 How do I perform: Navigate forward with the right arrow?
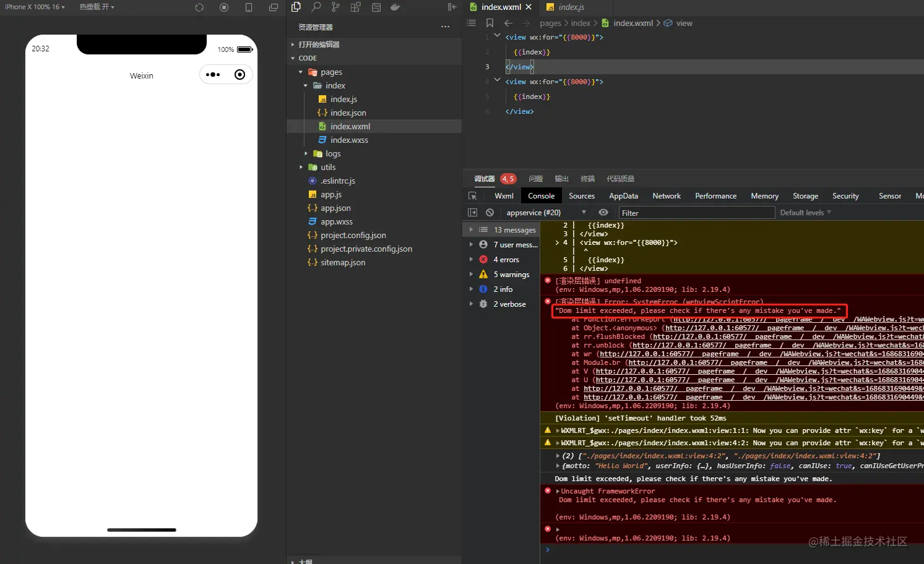pyautogui.click(x=526, y=23)
